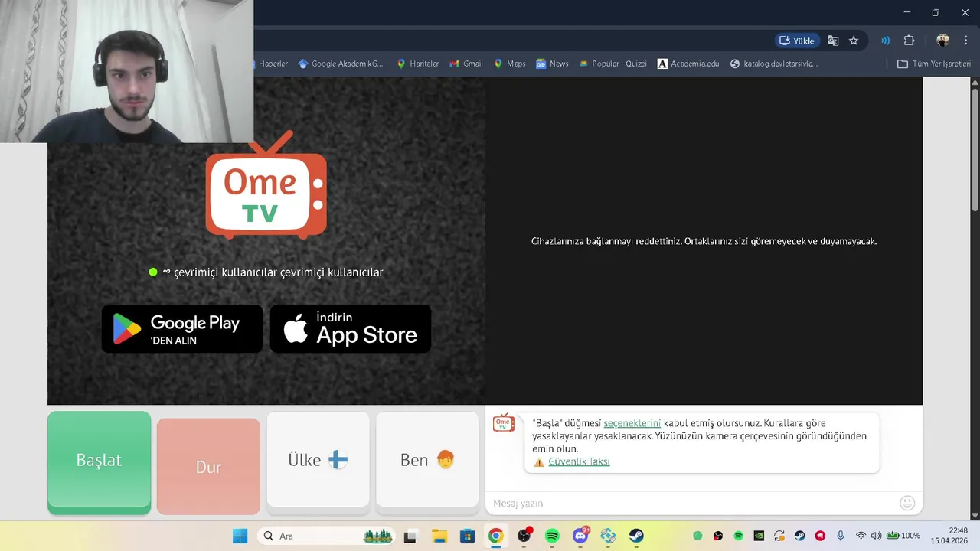Open the Extensions puzzle menu
980x551 pixels.
point(910,41)
